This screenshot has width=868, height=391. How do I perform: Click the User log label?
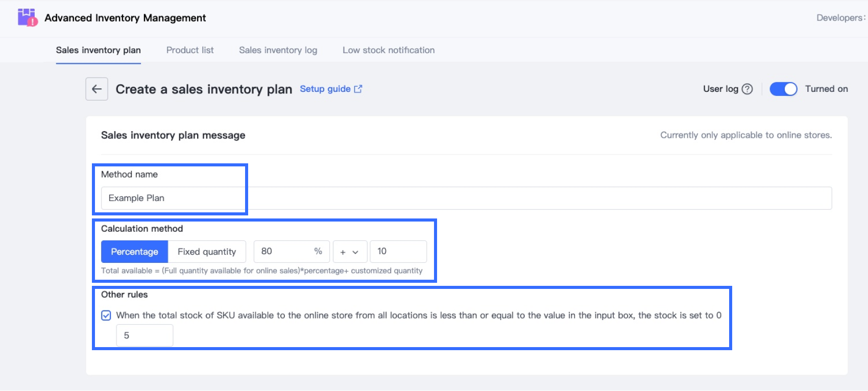pos(720,89)
